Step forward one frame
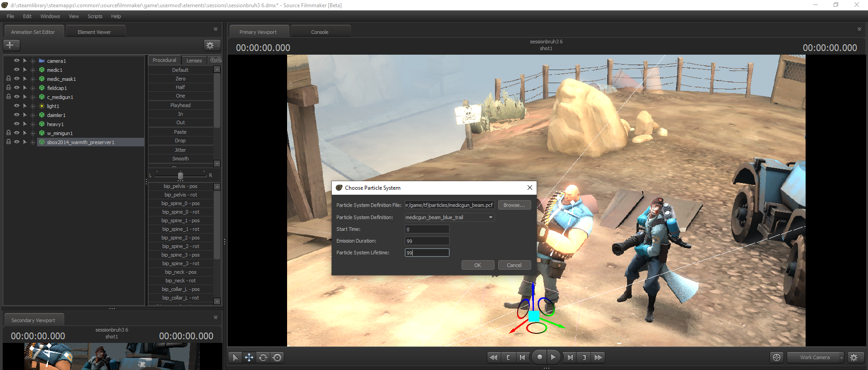868x370 pixels. coord(570,357)
